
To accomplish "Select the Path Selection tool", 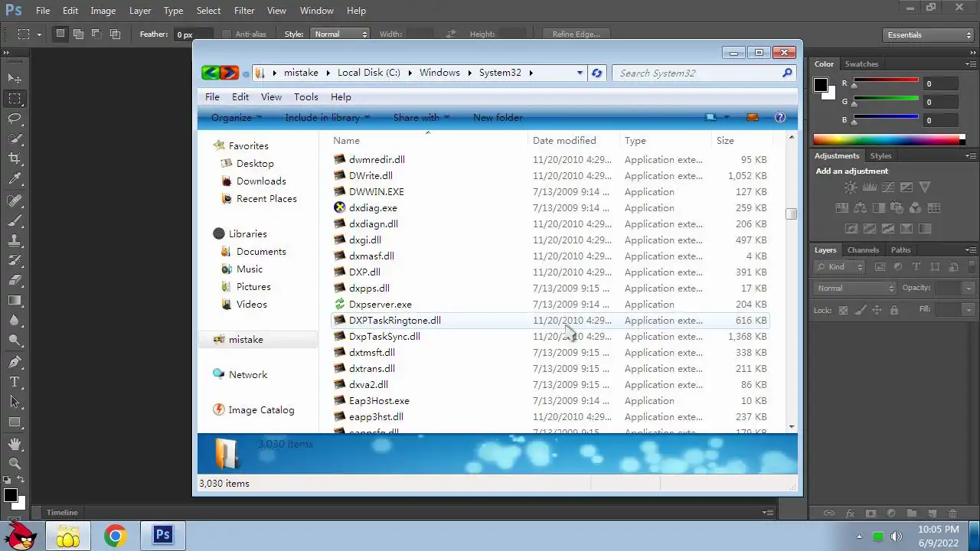I will [x=15, y=401].
